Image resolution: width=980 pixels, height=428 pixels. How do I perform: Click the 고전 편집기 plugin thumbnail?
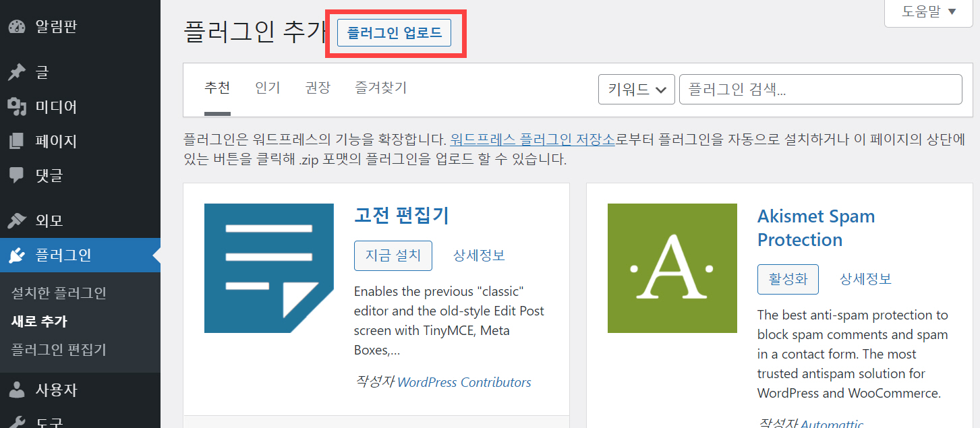click(x=269, y=268)
